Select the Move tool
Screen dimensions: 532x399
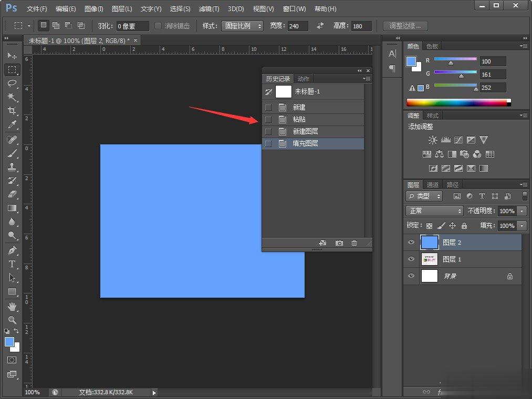12,55
